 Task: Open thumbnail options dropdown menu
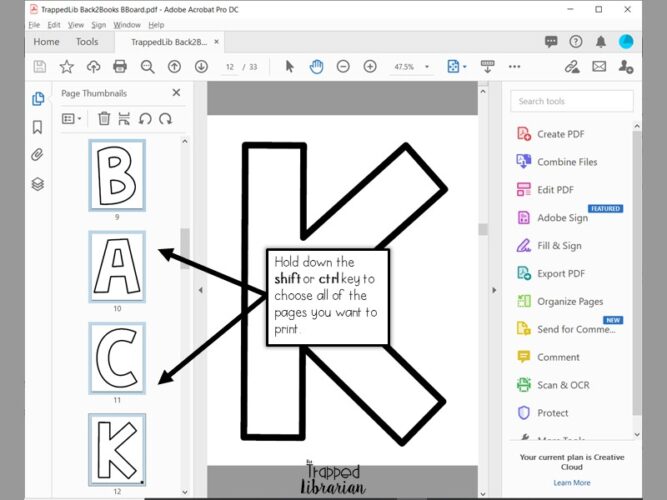coord(71,119)
